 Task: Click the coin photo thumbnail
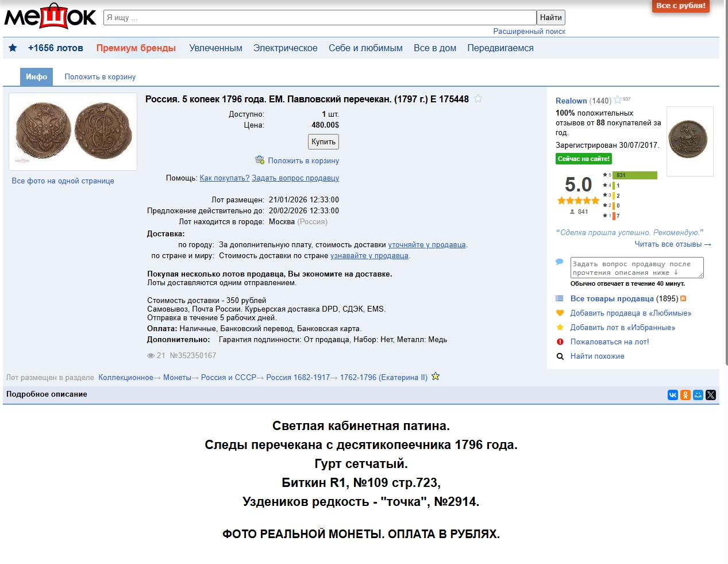click(73, 131)
